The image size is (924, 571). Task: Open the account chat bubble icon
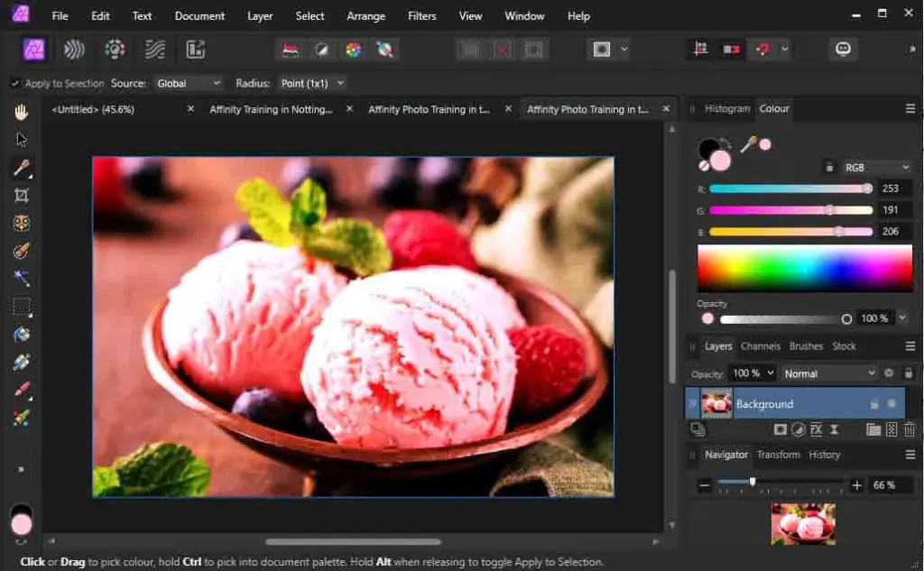844,49
